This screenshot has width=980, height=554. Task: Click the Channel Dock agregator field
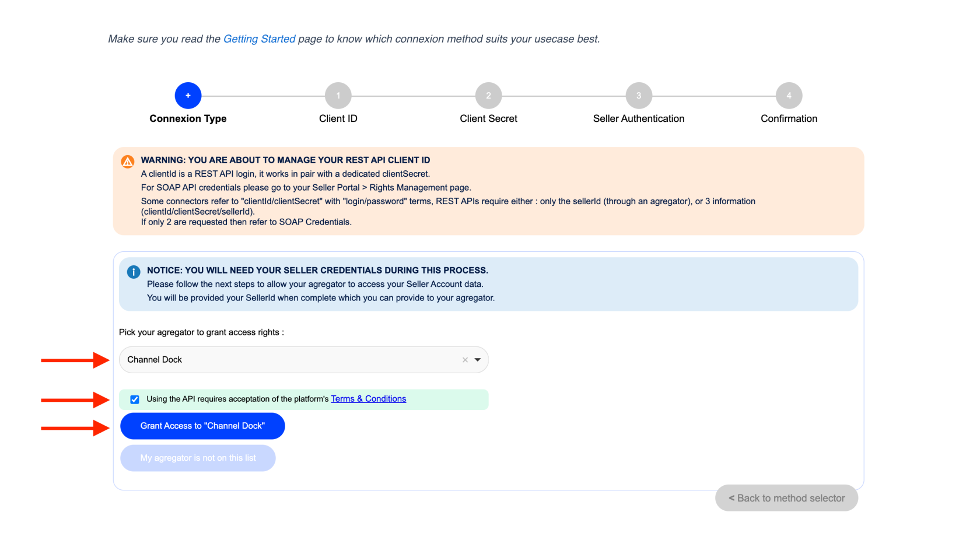pyautogui.click(x=303, y=360)
